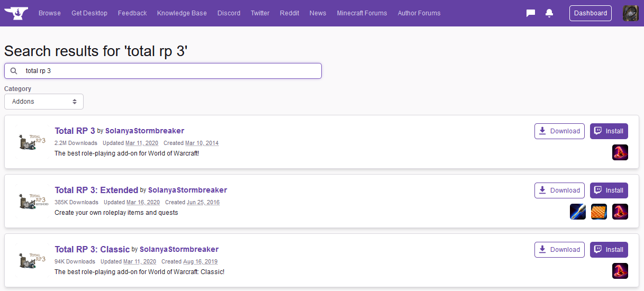Click category hat icon on Total RP 3 row
This screenshot has width=644, height=291.
pos(620,152)
